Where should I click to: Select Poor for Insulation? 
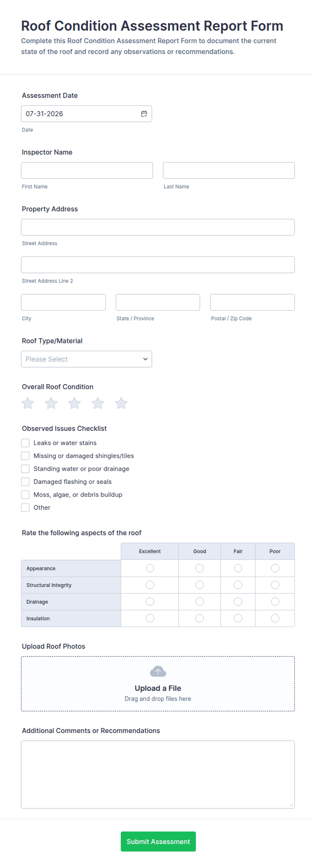pos(275,618)
